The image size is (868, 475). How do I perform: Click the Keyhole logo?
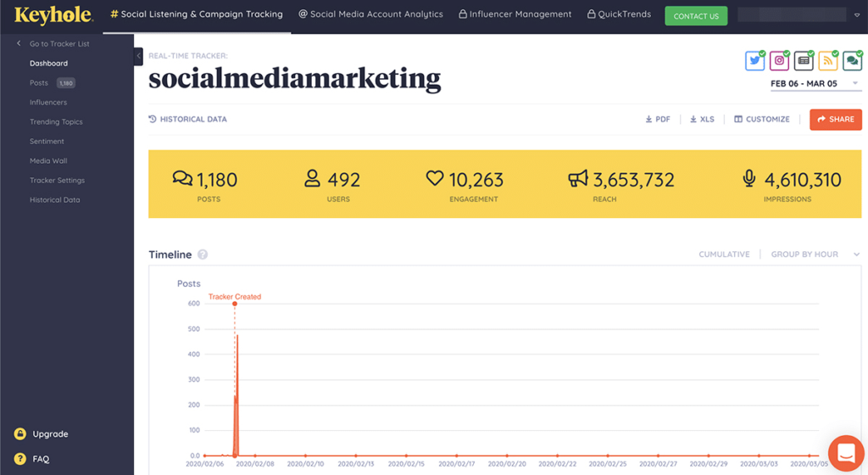click(53, 14)
